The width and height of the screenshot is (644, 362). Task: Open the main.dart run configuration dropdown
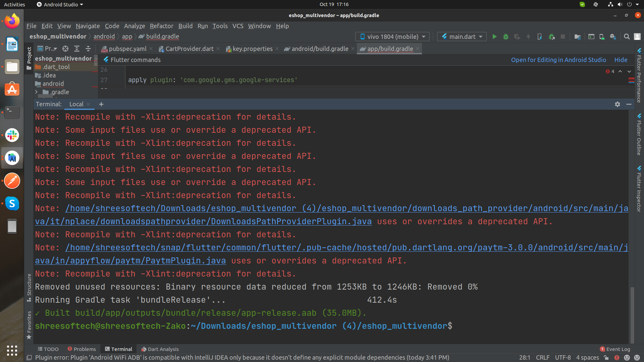462,37
